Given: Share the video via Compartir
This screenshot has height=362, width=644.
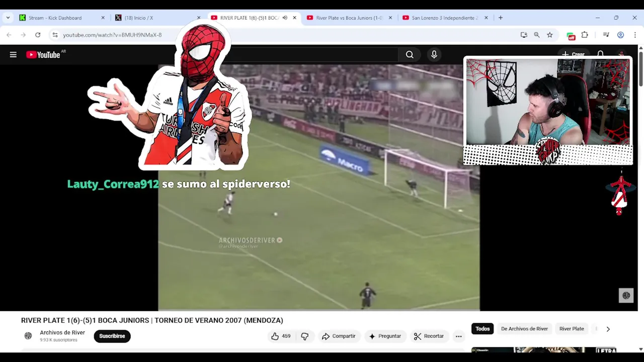Looking at the screenshot, I should pos(339,336).
